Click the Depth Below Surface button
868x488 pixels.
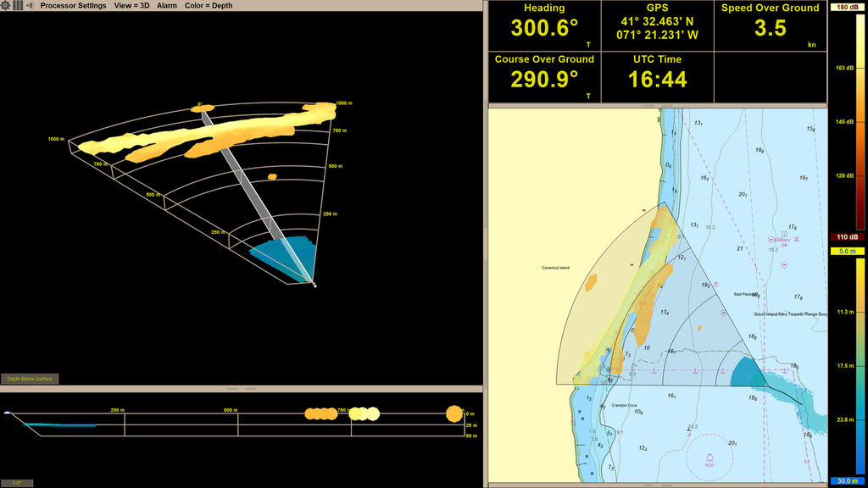pos(30,379)
